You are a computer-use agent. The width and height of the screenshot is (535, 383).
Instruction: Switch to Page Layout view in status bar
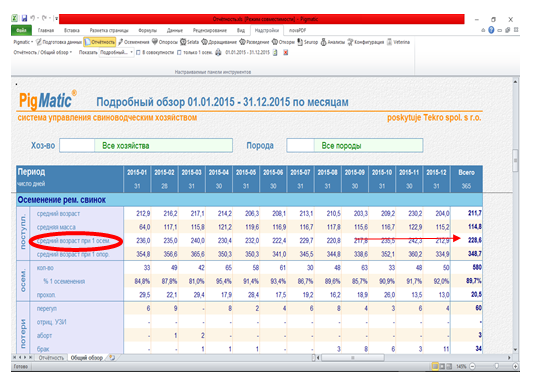[x=442, y=366]
